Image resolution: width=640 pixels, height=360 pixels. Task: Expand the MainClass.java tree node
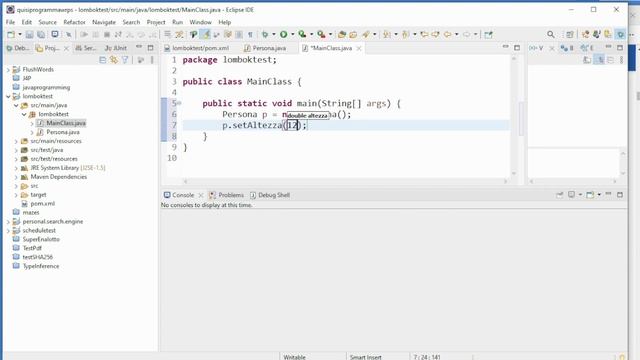[x=32, y=123]
